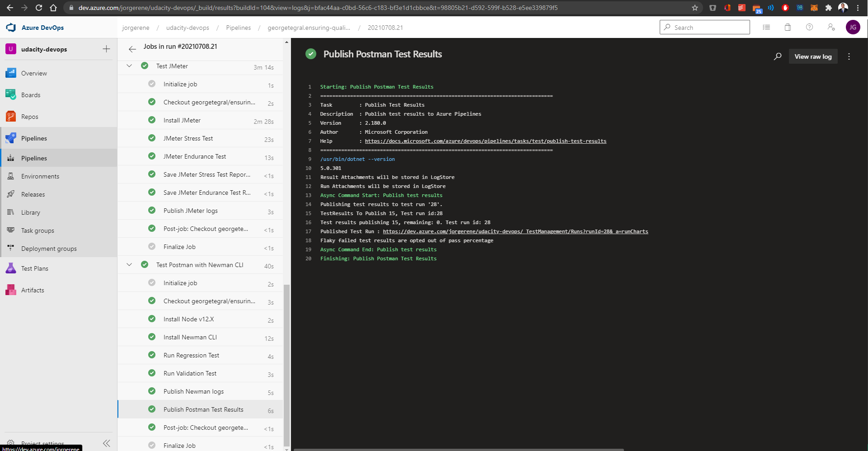The width and height of the screenshot is (868, 451).
Task: Open the publish-test-results docs help link
Action: (486, 141)
